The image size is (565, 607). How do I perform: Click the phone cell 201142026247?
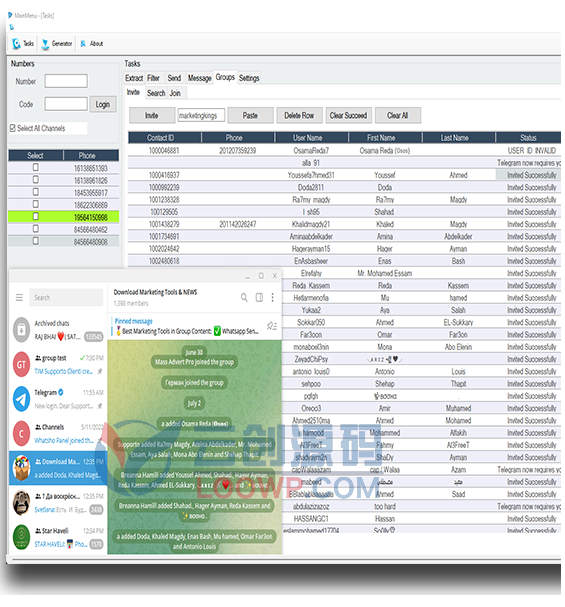[x=238, y=224]
